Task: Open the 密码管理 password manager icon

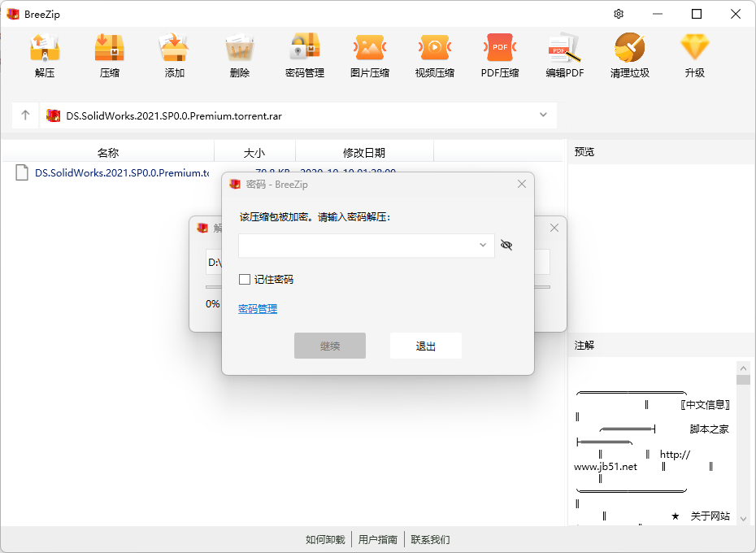Action: [x=305, y=49]
